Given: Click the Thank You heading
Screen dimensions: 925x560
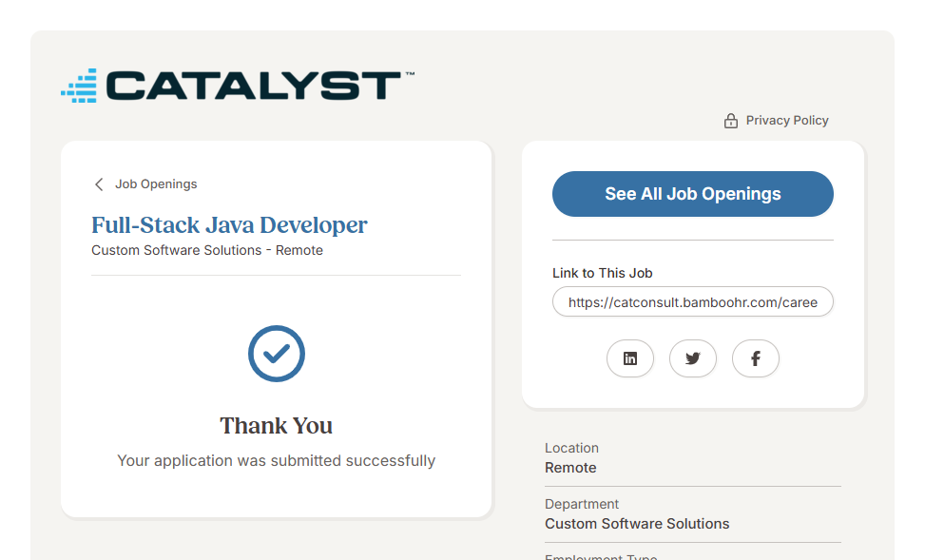Looking at the screenshot, I should pyautogui.click(x=276, y=425).
